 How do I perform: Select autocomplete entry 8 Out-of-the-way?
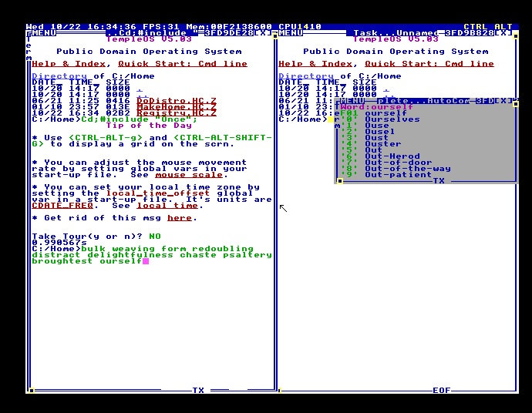[396, 169]
